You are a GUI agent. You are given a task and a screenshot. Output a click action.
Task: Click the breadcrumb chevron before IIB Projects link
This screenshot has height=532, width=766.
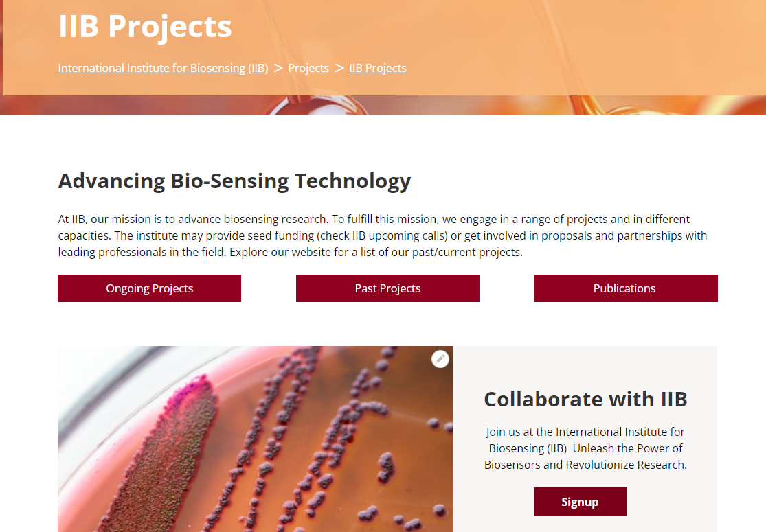point(339,68)
